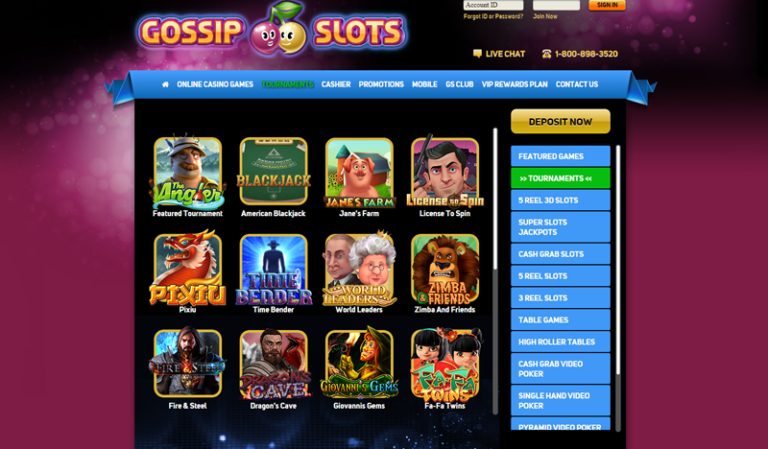Follow the Forgot ID or Password link
The width and height of the screenshot is (768, 449).
(x=493, y=16)
